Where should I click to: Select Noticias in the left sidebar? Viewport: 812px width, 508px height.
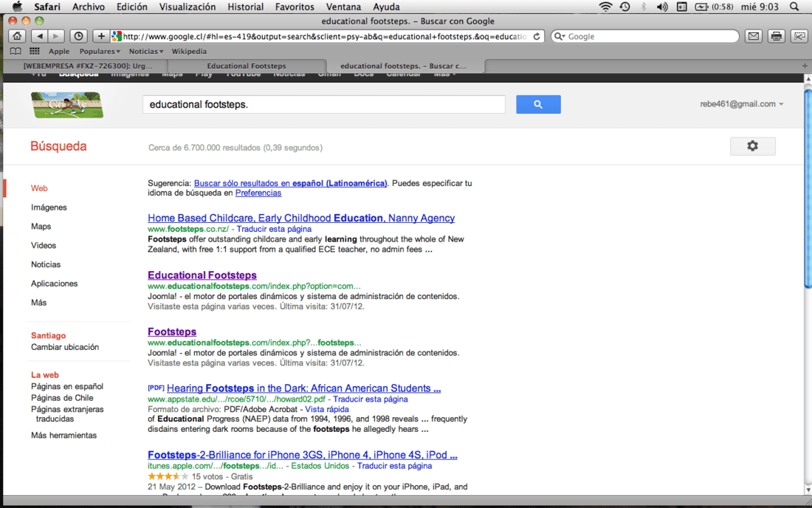(46, 264)
